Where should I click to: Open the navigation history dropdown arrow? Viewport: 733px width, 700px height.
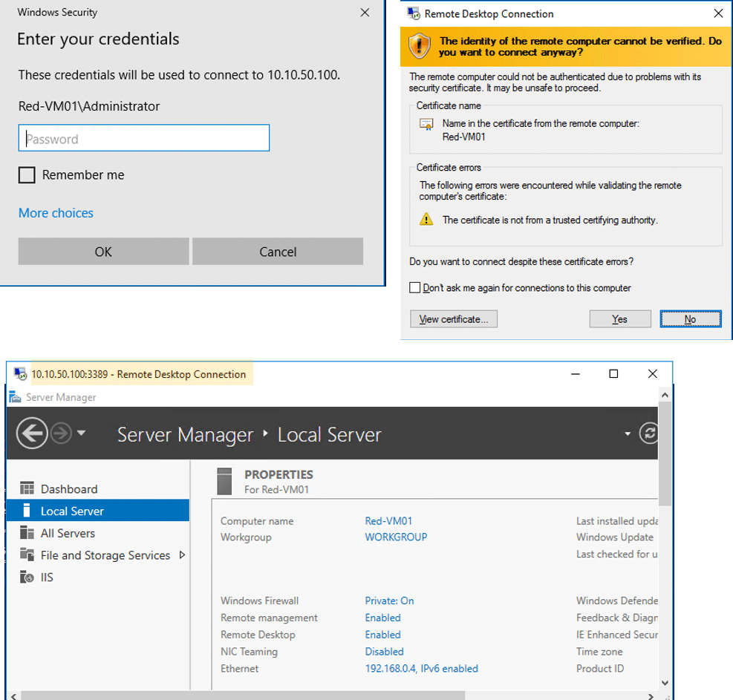82,433
